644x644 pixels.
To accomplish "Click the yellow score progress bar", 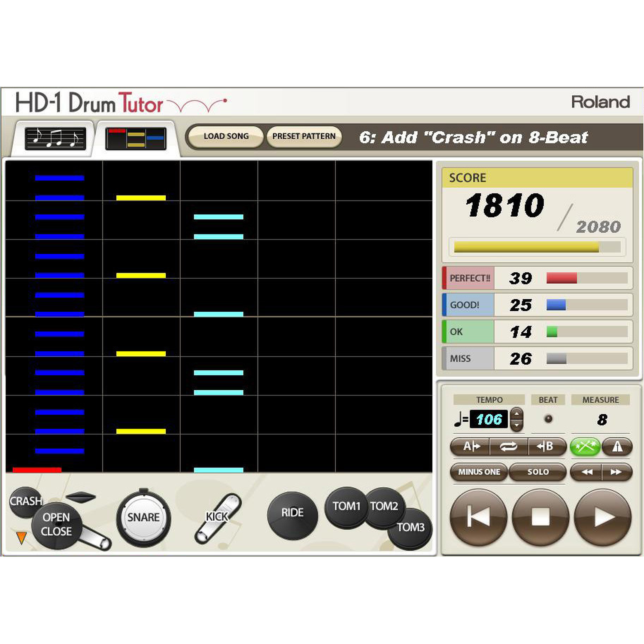I will (x=537, y=247).
